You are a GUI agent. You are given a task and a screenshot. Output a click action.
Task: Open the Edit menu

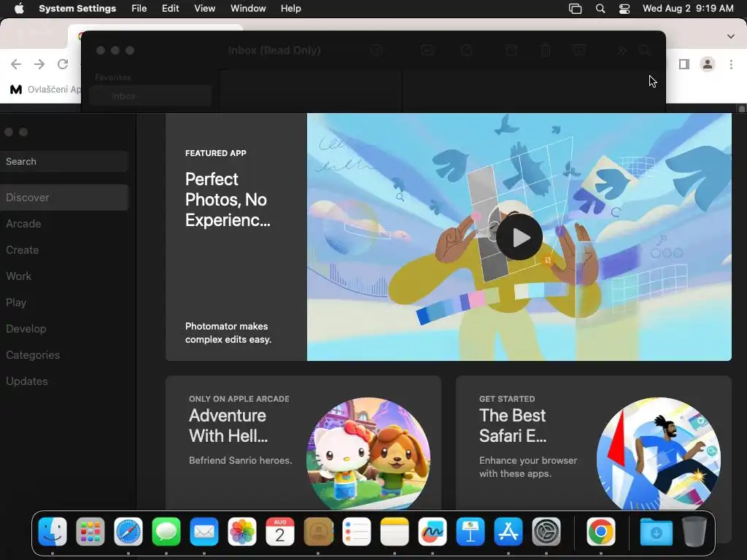[170, 9]
